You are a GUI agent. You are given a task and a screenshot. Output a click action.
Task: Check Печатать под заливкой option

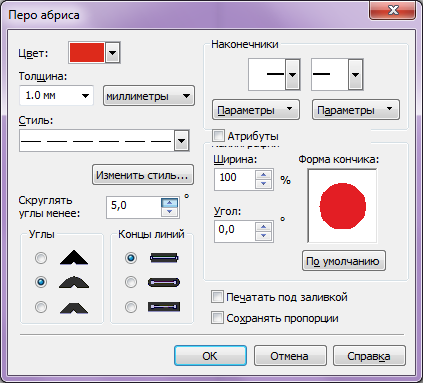pos(217,297)
